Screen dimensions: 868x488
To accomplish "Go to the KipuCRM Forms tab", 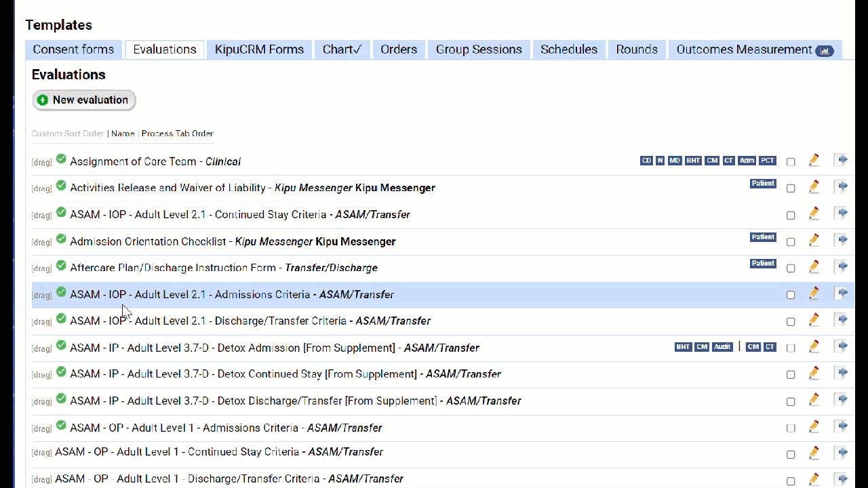I will coord(259,49).
